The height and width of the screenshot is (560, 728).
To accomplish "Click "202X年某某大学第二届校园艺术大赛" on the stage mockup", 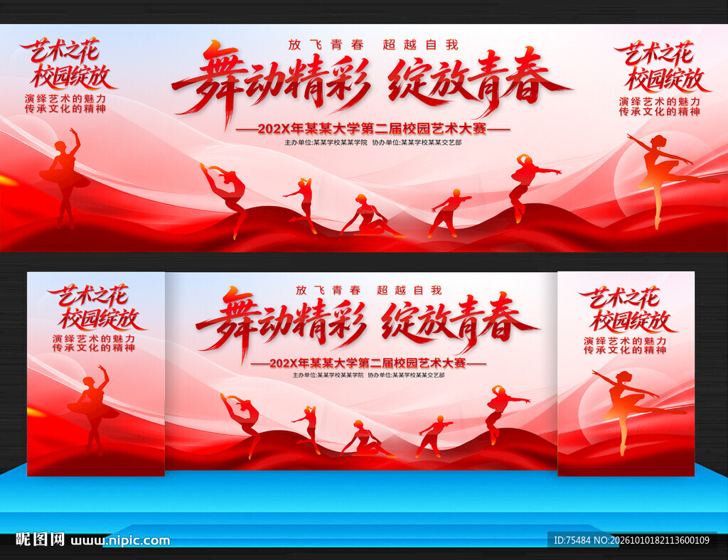I will [x=368, y=363].
